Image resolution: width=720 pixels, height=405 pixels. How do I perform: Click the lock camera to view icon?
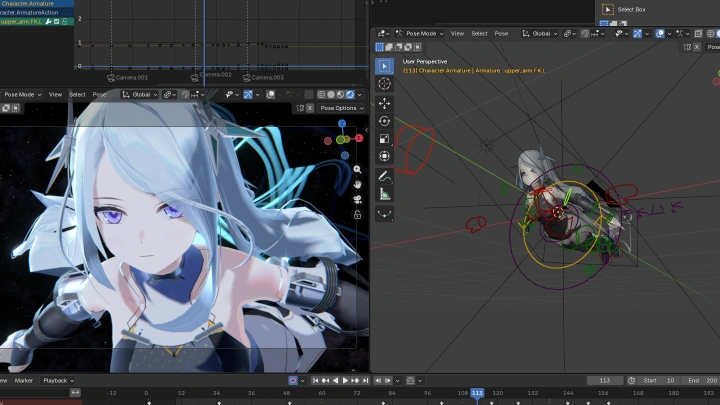coord(357,214)
